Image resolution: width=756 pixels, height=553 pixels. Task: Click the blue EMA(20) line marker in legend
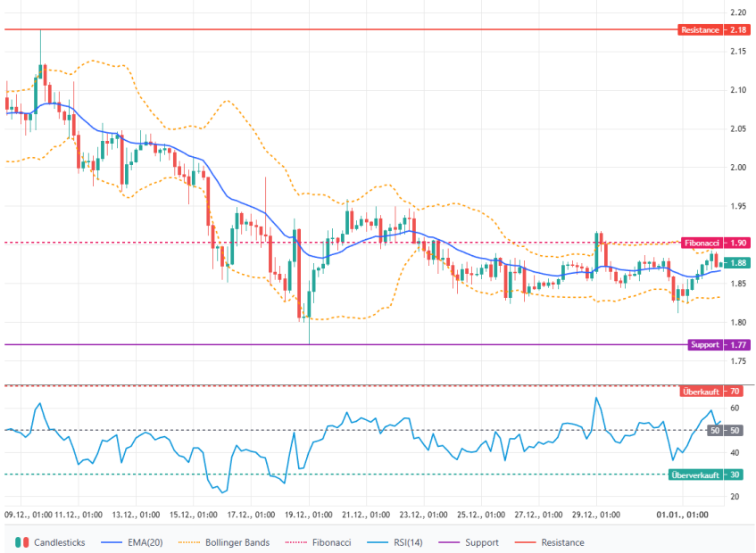[112, 542]
